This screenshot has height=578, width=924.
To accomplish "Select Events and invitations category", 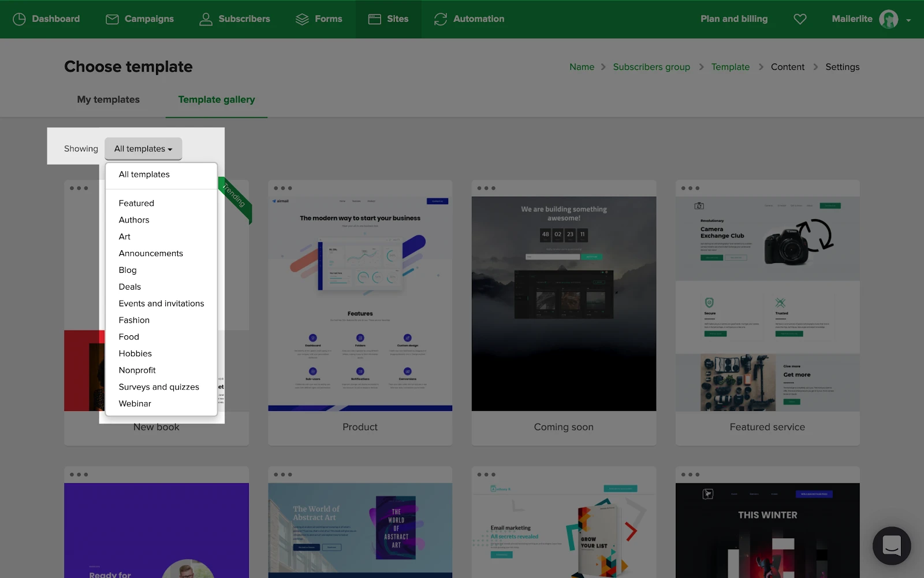I will (161, 303).
